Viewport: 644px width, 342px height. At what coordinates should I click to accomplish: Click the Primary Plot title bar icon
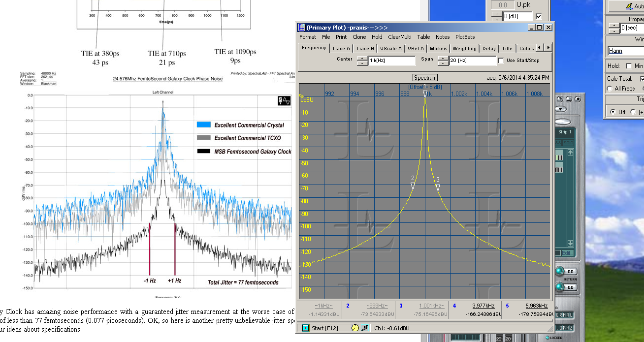[x=301, y=28]
